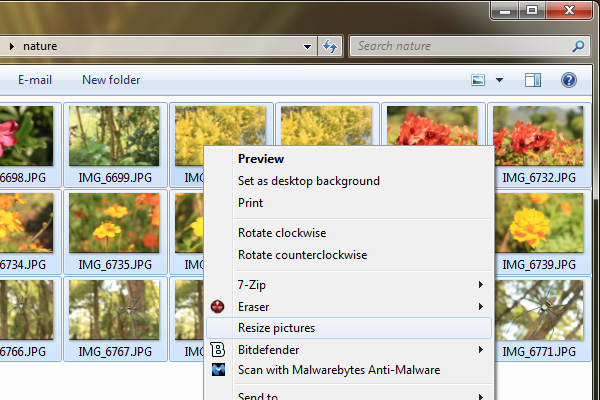Click the New folder button
The height and width of the screenshot is (400, 600).
pos(111,80)
